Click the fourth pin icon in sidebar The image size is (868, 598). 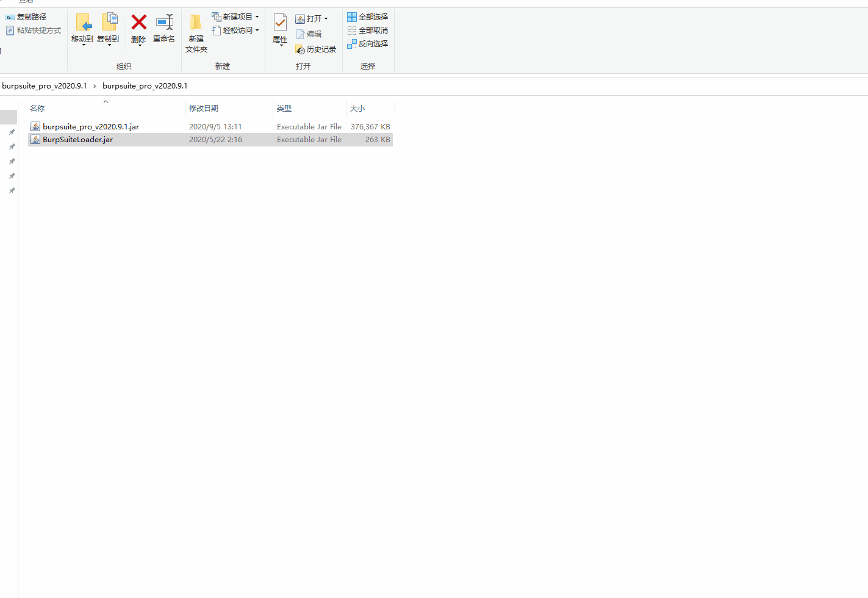(12, 176)
